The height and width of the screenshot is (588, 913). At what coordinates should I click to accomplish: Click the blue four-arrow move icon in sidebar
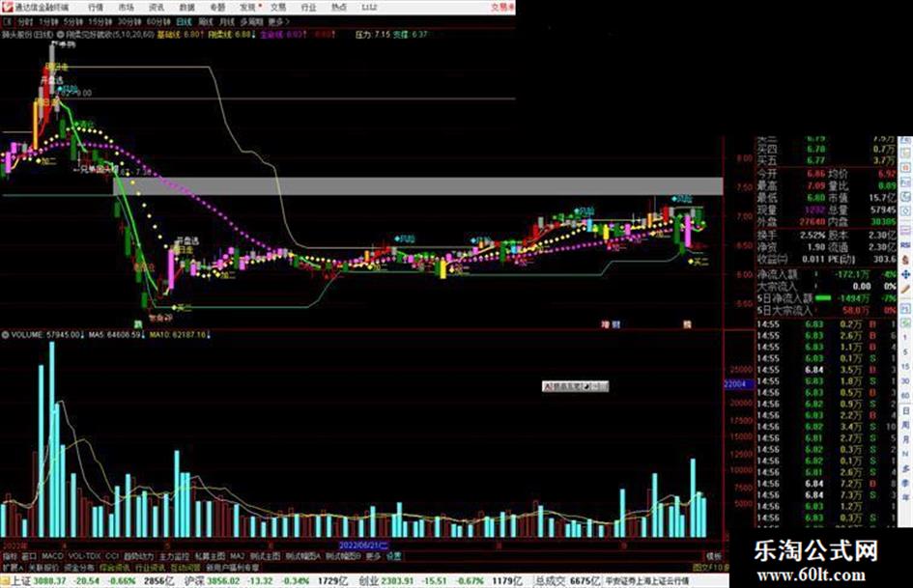[x=905, y=274]
